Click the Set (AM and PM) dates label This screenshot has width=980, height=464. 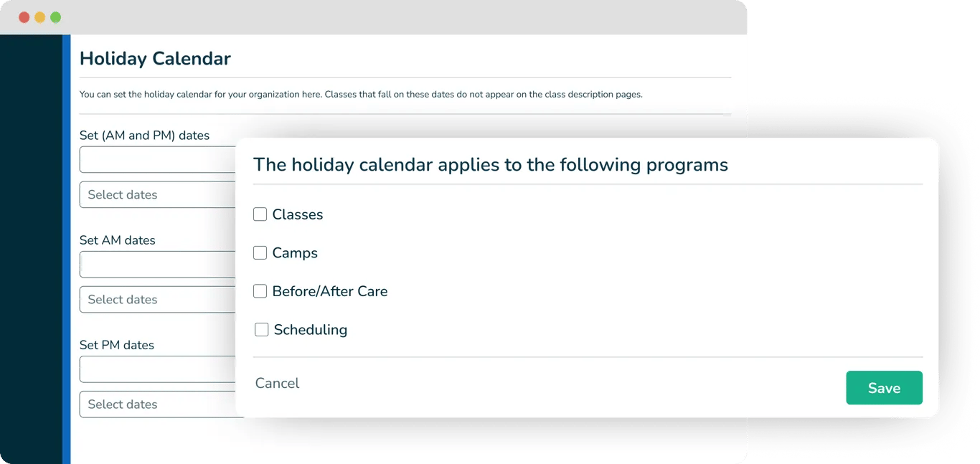click(x=144, y=136)
